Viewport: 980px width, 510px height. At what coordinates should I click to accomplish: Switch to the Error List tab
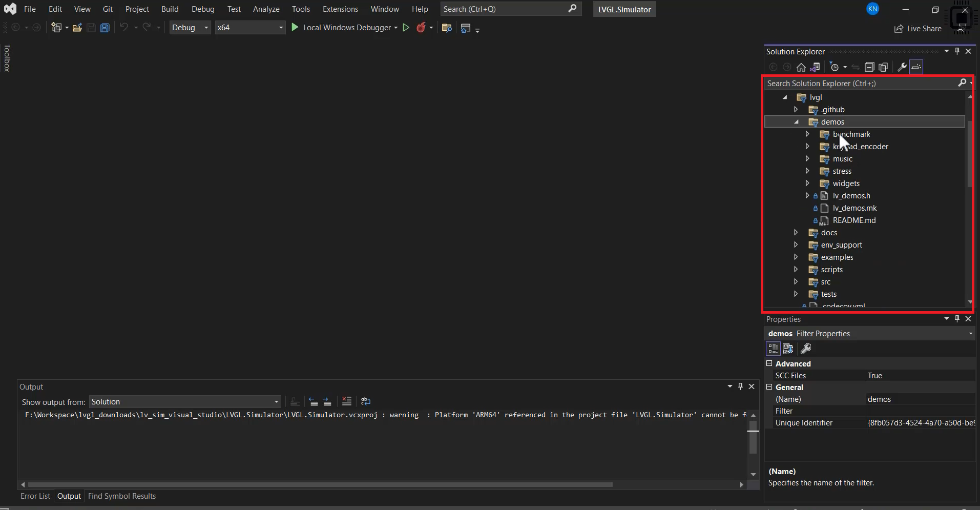click(x=35, y=496)
